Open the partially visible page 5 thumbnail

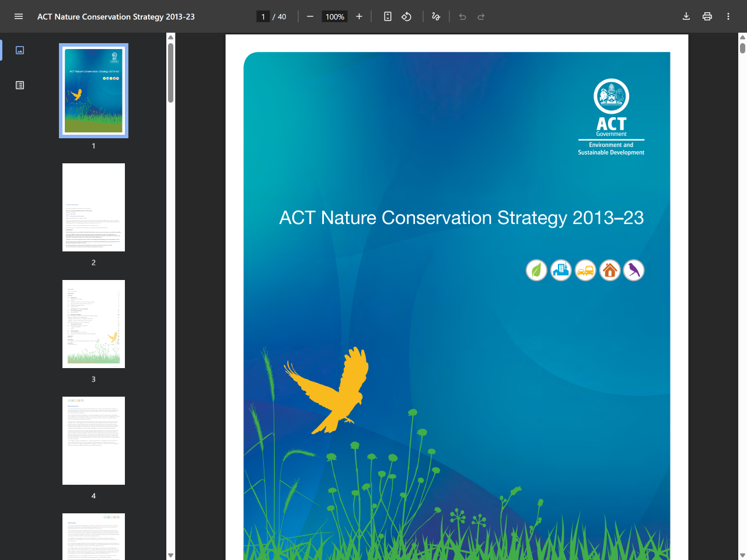pos(93,537)
